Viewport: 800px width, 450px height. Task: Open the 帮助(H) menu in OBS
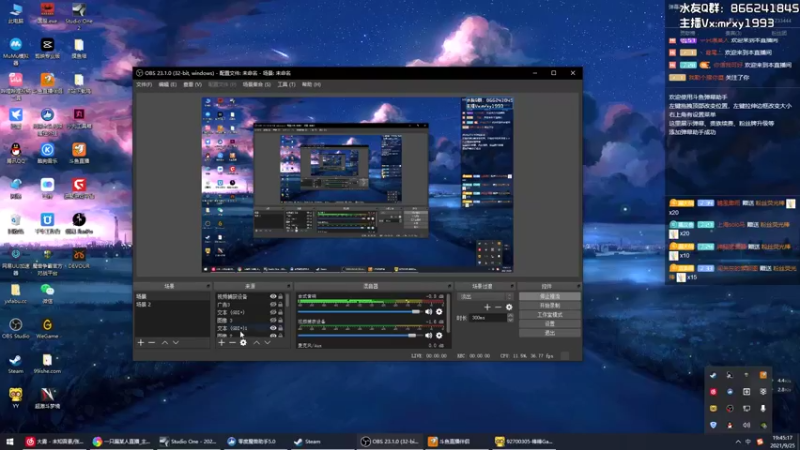click(x=311, y=85)
